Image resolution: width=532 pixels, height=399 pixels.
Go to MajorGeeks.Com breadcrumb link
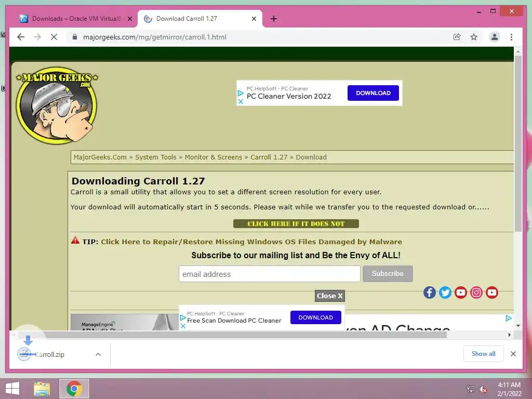pyautogui.click(x=100, y=157)
